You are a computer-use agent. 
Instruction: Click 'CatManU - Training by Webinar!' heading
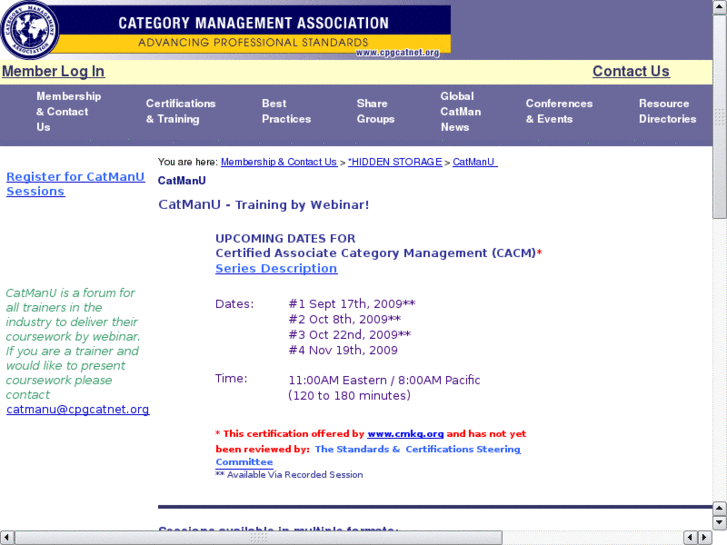point(263,205)
